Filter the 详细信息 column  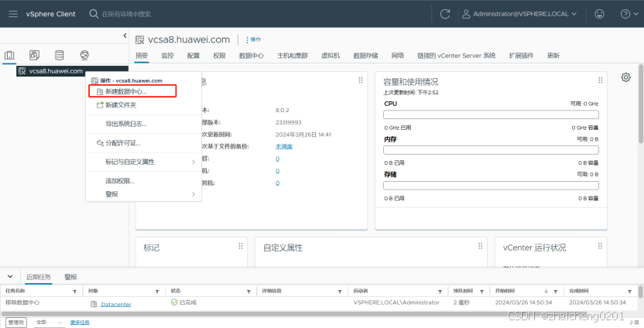tap(340, 292)
